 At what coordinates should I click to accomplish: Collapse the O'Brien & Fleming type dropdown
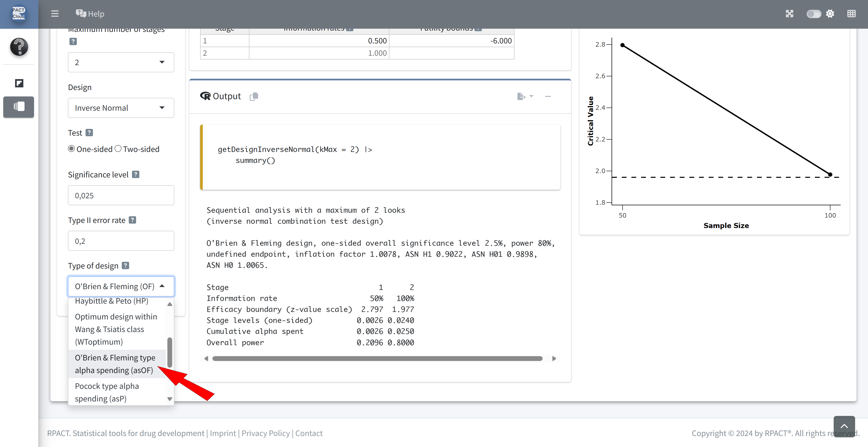(x=121, y=286)
